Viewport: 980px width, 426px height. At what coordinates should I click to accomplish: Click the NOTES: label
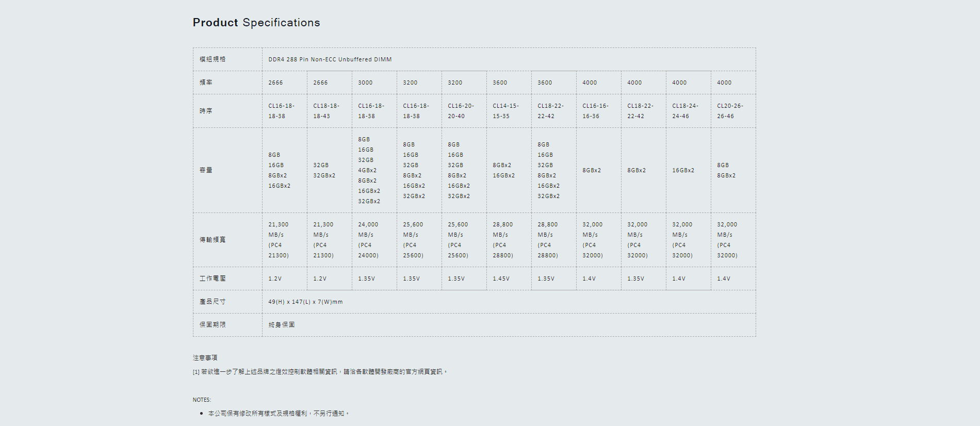pos(202,400)
